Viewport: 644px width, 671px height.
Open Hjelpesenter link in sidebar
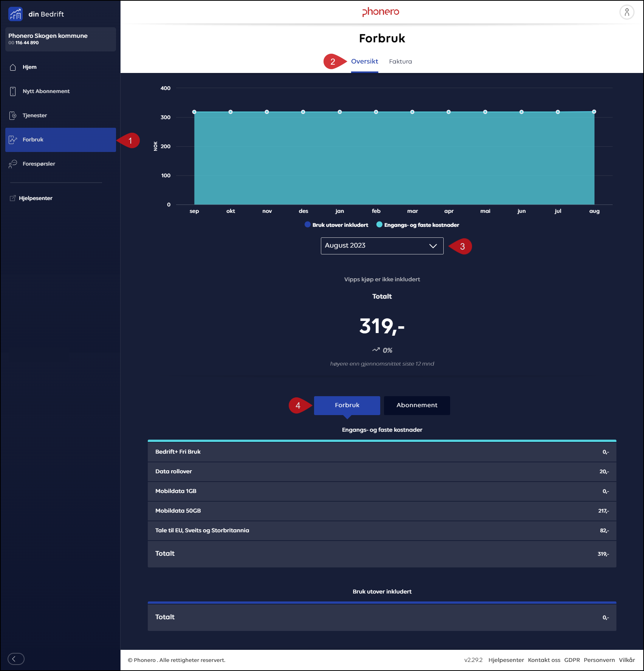(36, 198)
